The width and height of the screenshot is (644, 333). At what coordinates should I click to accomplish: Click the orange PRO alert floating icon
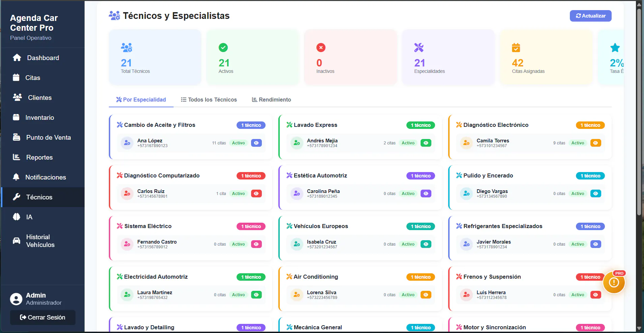point(614,282)
